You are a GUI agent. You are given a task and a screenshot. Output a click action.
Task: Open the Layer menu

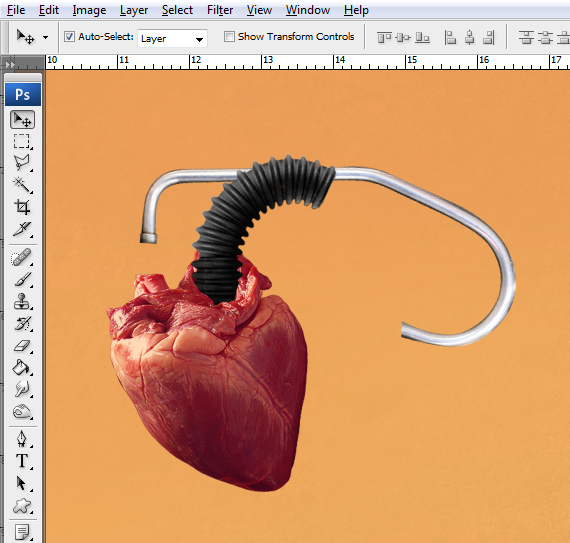tap(134, 10)
